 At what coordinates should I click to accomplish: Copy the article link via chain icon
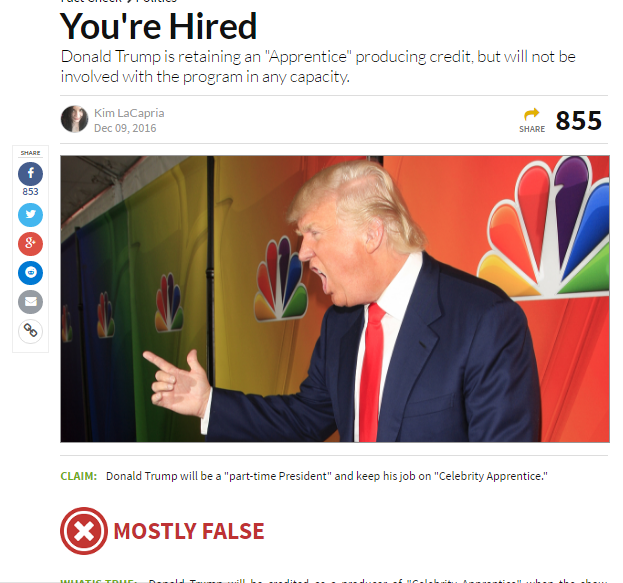point(31,331)
